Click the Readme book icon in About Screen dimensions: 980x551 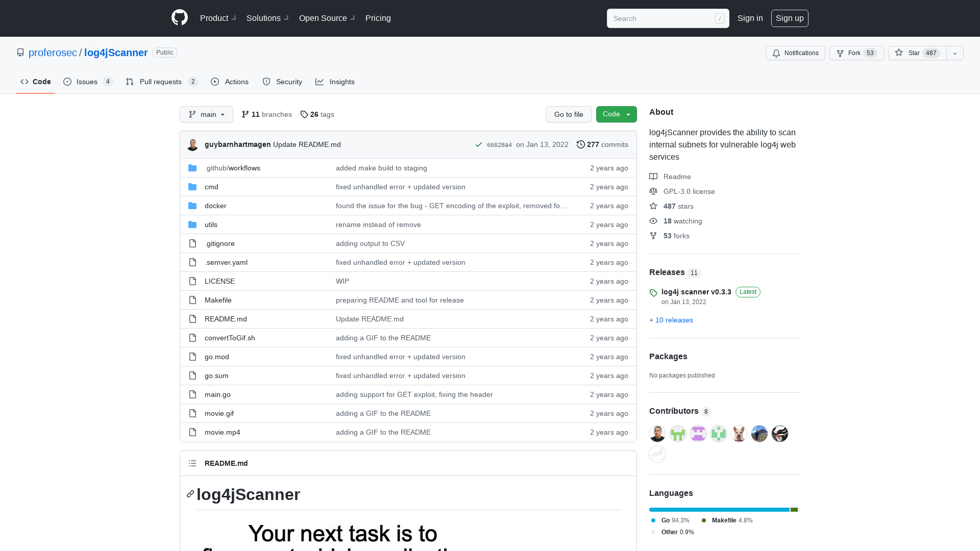[653, 177]
